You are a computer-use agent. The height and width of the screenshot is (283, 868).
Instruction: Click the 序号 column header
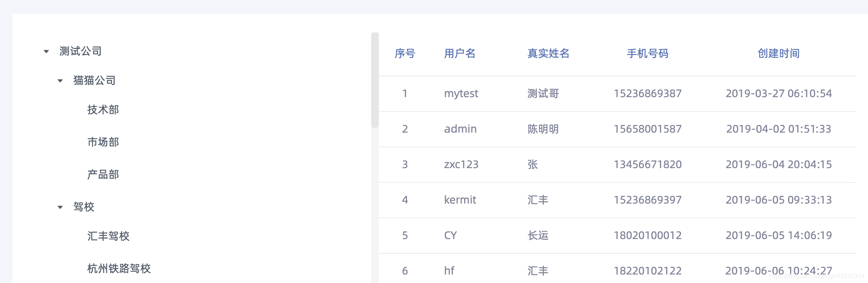(405, 54)
